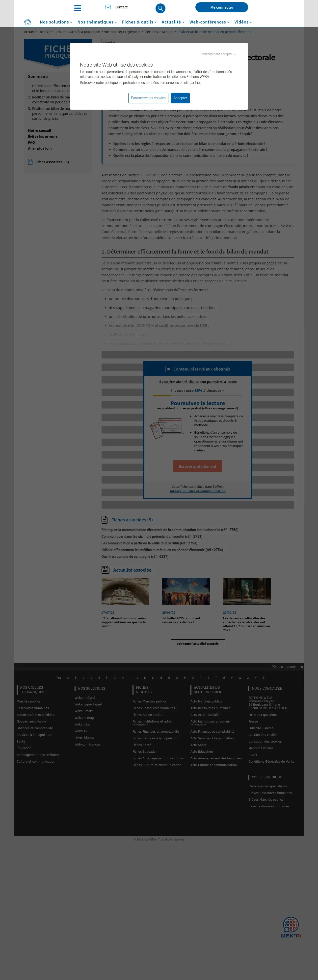Image resolution: width=318 pixels, height=980 pixels.
Task: Open the LinkedIn icon in footer
Action: (x=301, y=667)
